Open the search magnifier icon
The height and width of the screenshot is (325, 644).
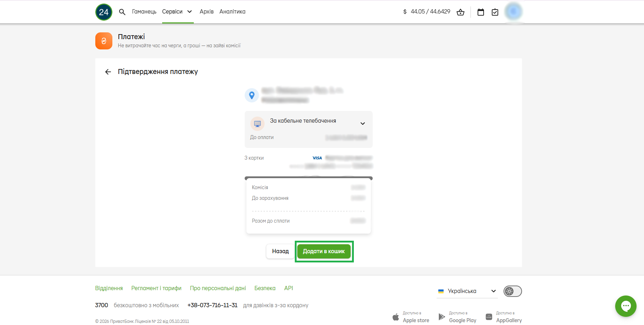(x=122, y=12)
